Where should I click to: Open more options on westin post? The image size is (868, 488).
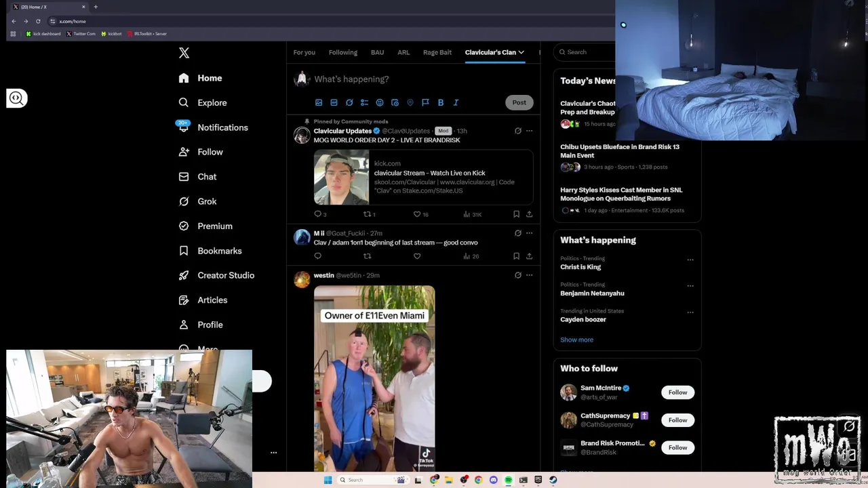530,275
